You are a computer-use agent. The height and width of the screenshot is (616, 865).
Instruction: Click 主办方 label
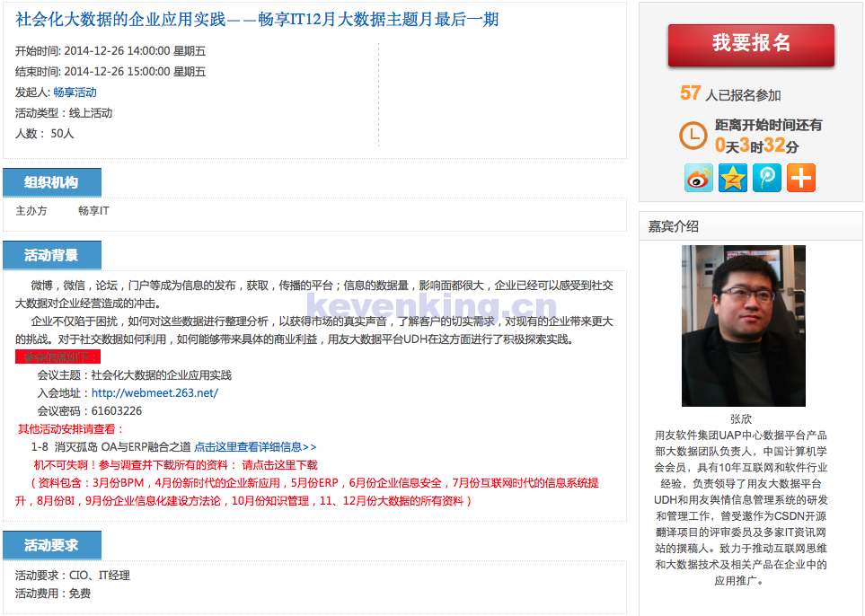[31, 211]
